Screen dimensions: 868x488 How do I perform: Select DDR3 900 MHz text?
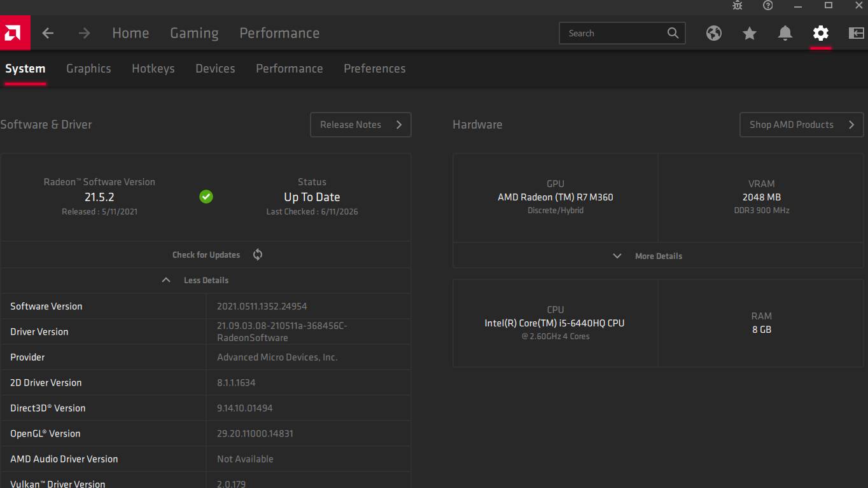pos(762,211)
